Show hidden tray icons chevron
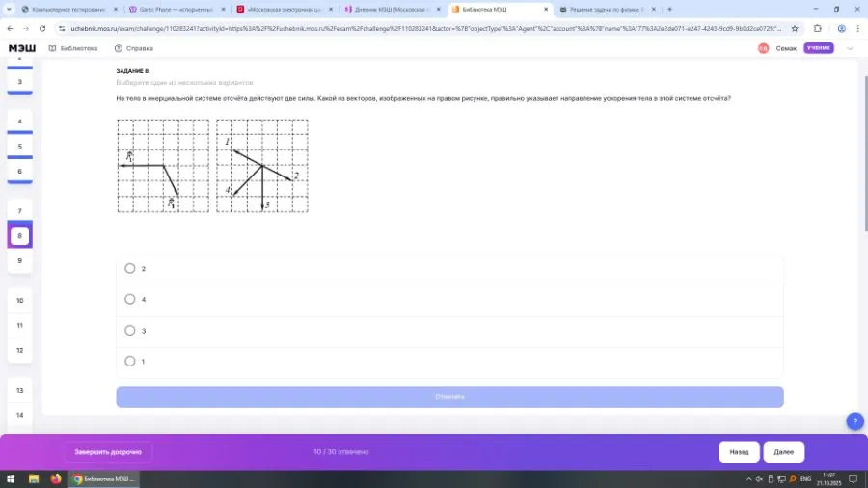868x488 pixels. coord(748,479)
